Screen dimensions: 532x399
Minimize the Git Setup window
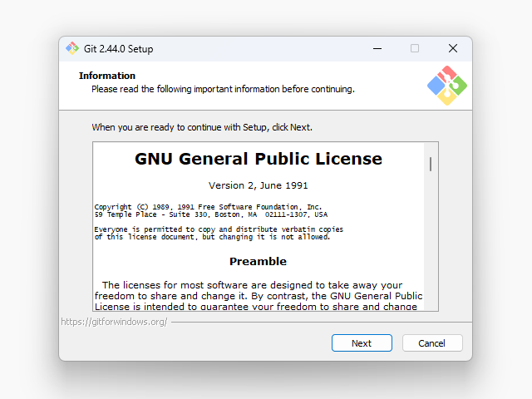[377, 48]
